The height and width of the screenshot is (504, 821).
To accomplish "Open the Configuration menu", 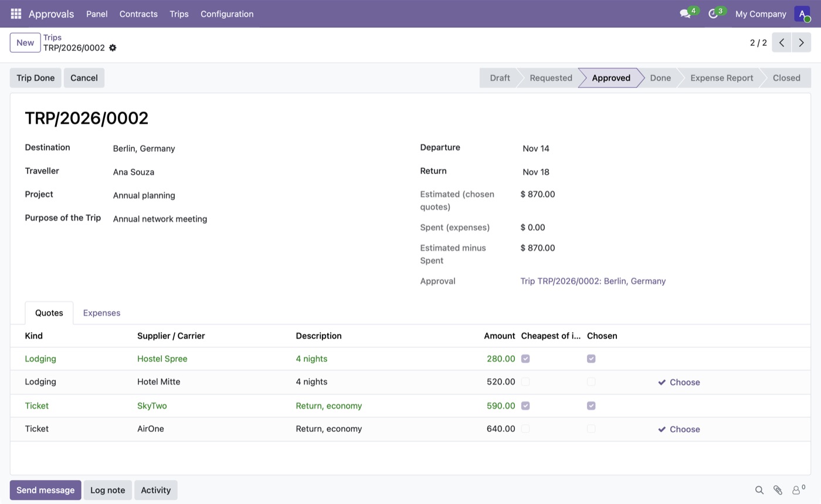I will 227,13.
